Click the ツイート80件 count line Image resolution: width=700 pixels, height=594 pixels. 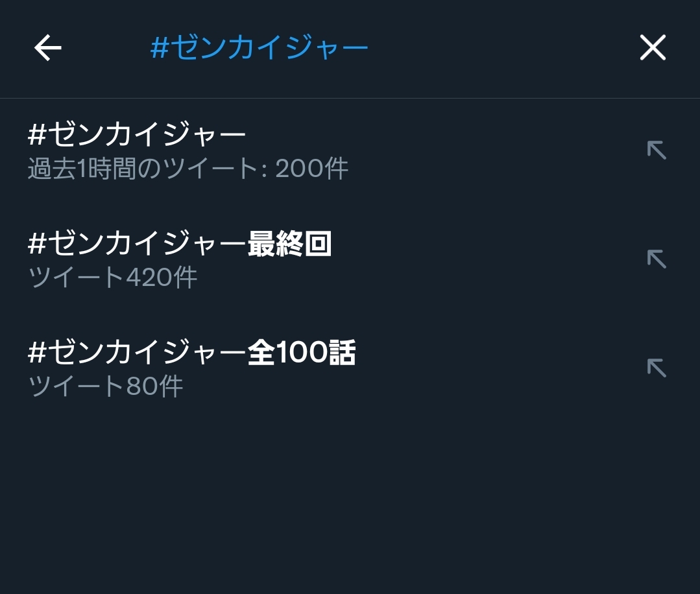(106, 387)
